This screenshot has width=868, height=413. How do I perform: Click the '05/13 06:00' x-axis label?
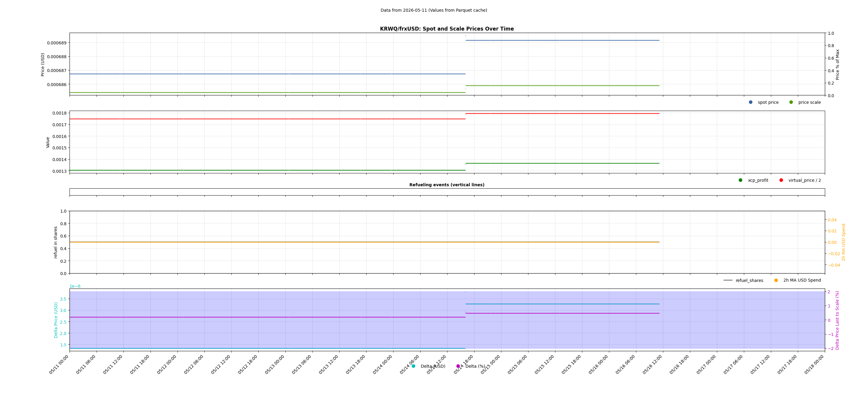coord(302,365)
